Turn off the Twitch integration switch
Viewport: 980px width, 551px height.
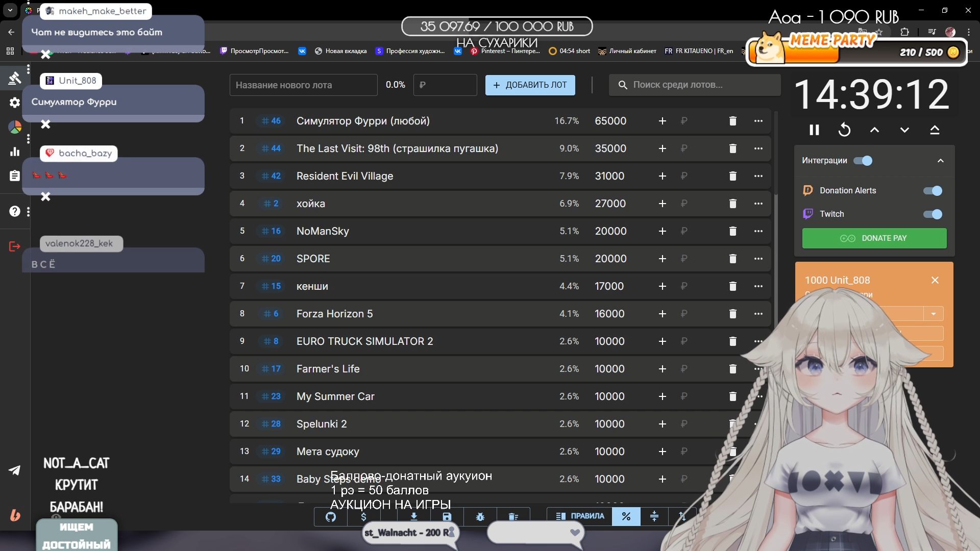[933, 214]
